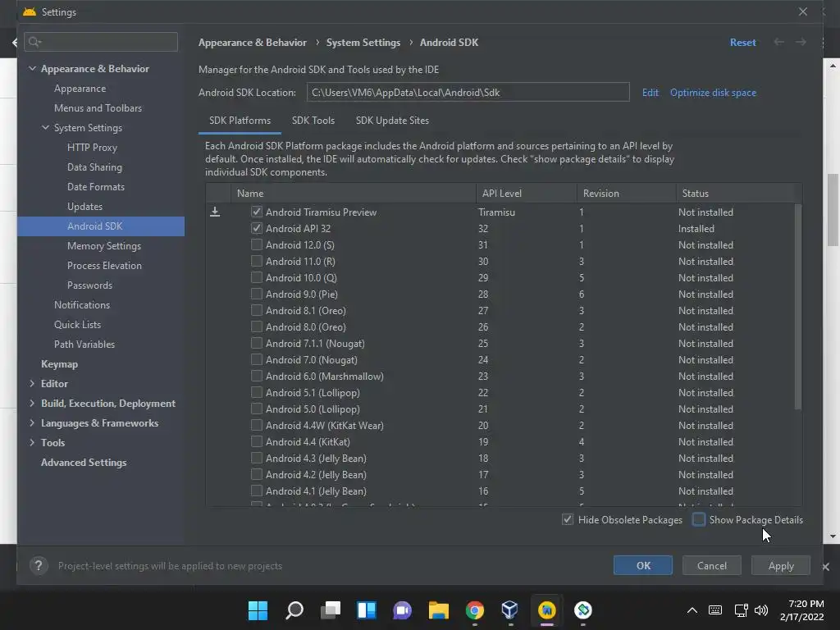Collapse Appearance & Behavior tree node
The image size is (840, 630).
(32, 69)
